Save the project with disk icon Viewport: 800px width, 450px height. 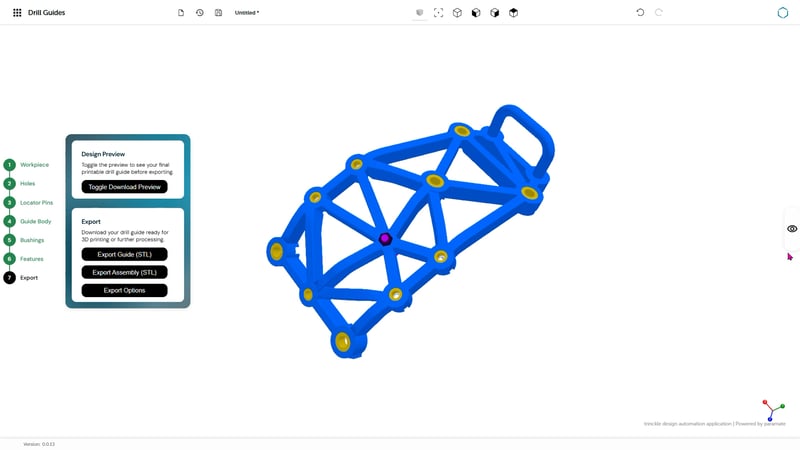coord(218,13)
